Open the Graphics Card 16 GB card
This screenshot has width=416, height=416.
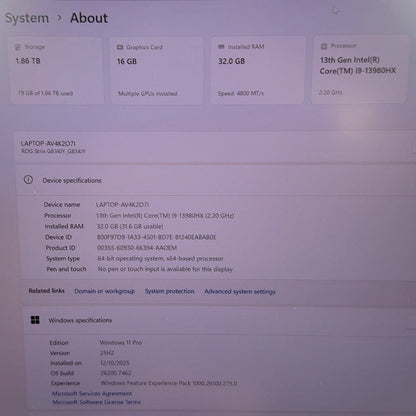(156, 70)
